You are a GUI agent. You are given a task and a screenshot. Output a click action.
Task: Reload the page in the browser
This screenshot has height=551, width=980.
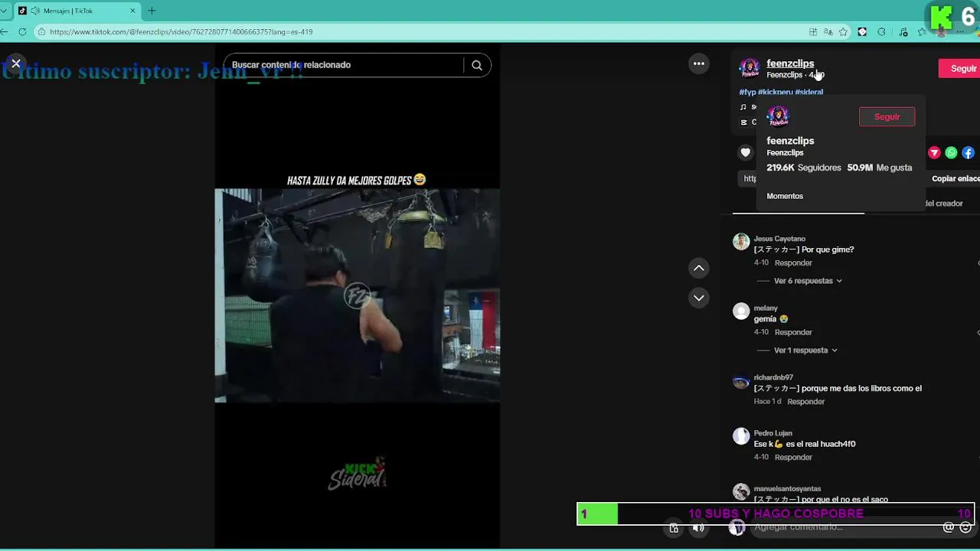tap(22, 31)
